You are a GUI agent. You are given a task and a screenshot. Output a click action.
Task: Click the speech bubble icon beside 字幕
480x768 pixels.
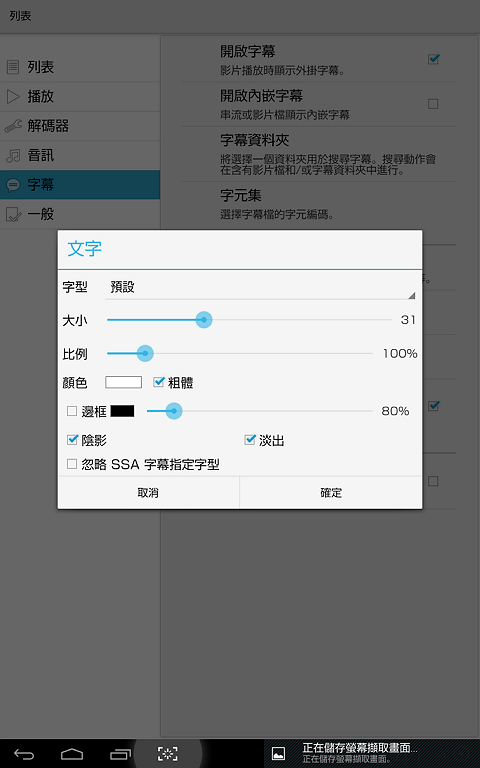click(13, 185)
